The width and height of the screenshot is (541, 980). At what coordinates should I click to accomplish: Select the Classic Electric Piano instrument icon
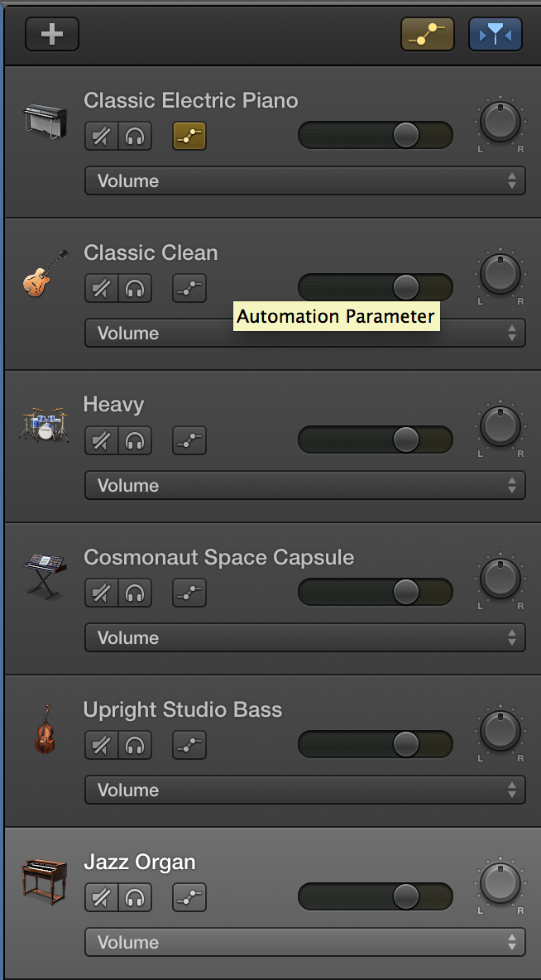45,122
